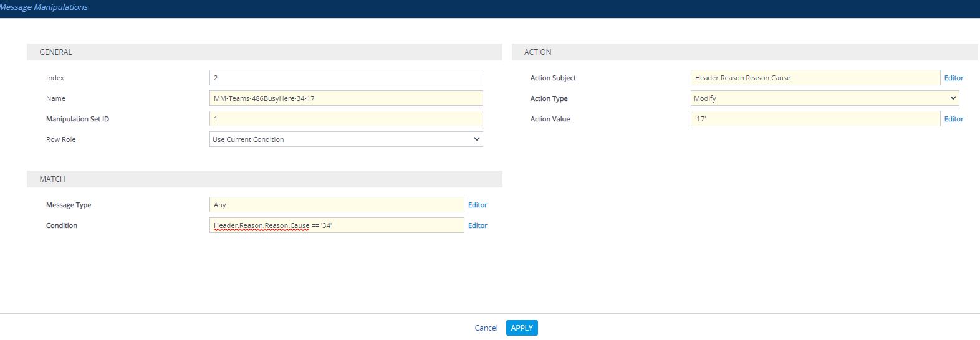Open the Editor for Action Value
This screenshot has height=340, width=980.
pos(953,119)
